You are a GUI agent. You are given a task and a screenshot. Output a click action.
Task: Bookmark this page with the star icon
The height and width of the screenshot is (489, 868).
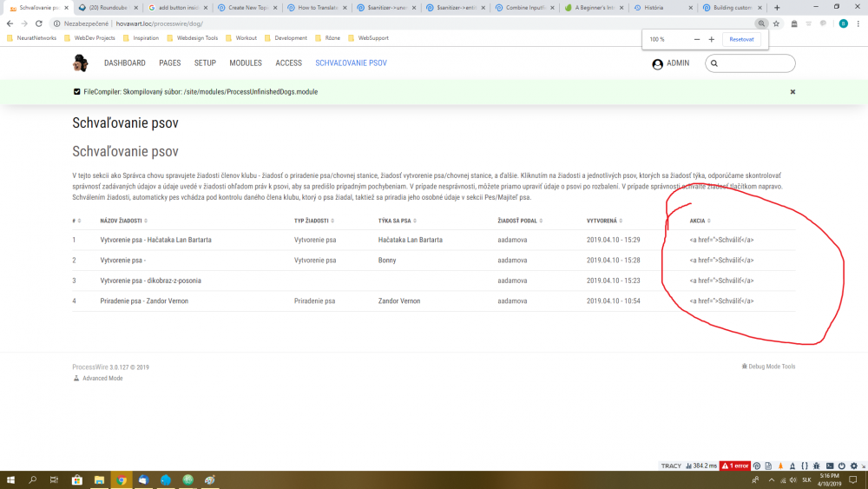point(776,23)
